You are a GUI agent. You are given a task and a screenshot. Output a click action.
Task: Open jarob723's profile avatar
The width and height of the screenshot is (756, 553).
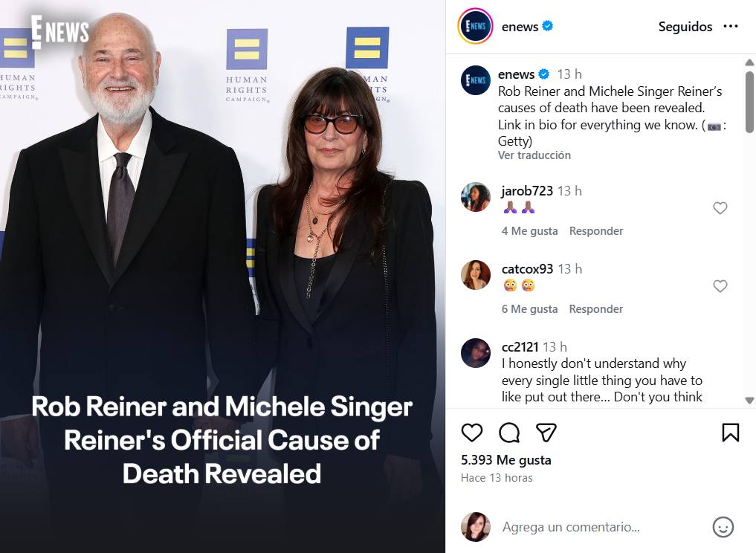(476, 197)
